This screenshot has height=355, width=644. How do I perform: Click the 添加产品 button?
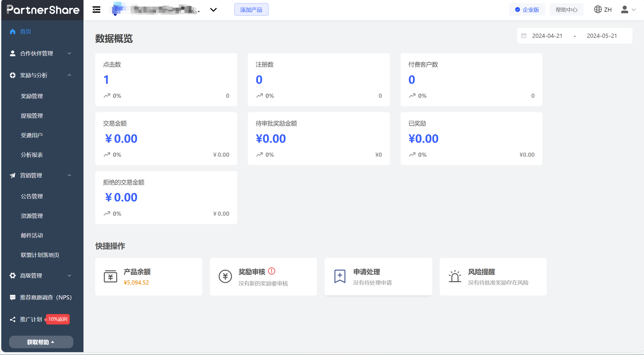[251, 10]
